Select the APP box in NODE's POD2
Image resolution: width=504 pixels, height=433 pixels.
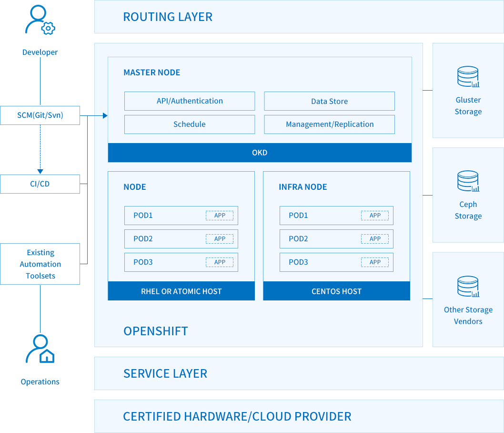point(220,239)
